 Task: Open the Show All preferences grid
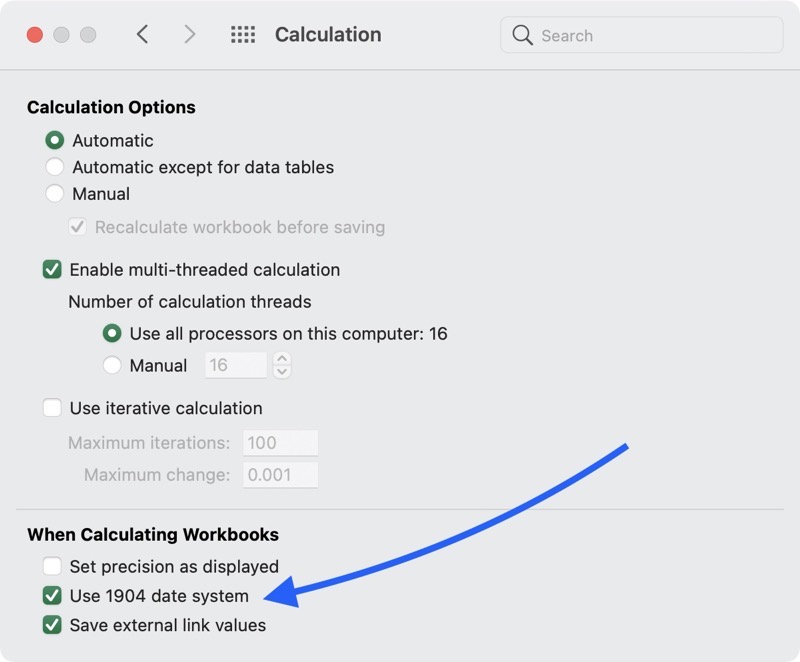point(243,35)
